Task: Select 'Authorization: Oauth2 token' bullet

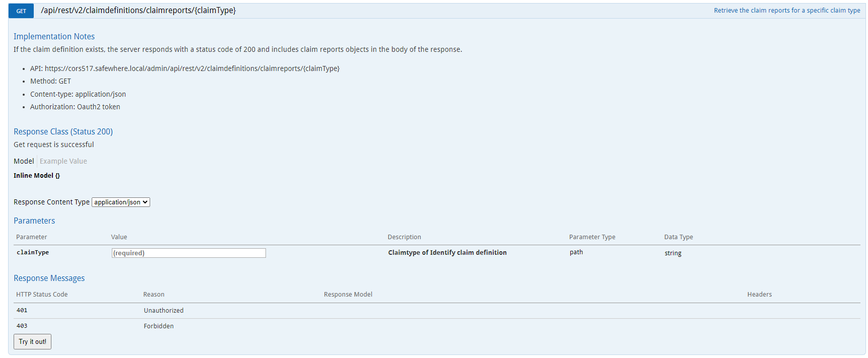Action: (x=75, y=107)
